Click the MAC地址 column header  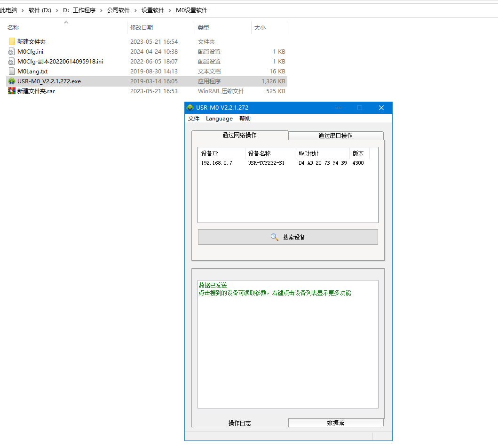point(308,153)
